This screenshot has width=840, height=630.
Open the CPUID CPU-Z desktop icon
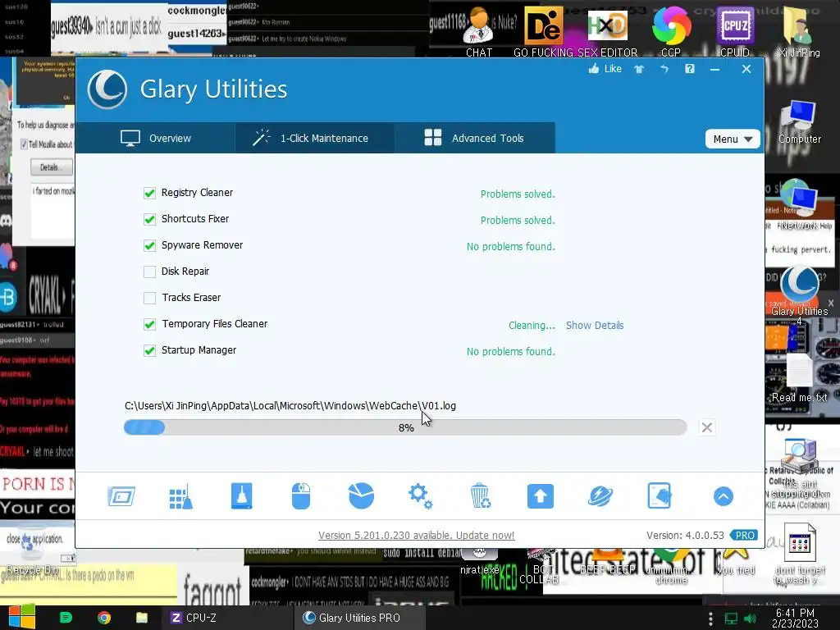[x=735, y=32]
